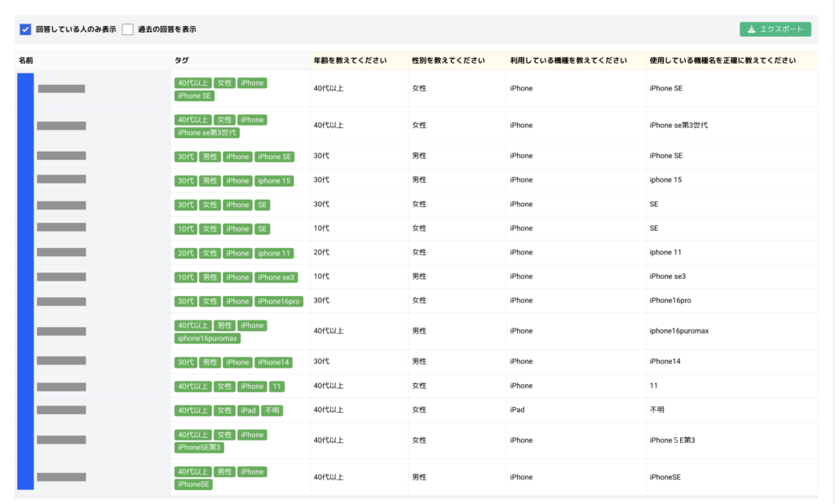Click the download icon in the export button
835x504 pixels.
(x=751, y=29)
